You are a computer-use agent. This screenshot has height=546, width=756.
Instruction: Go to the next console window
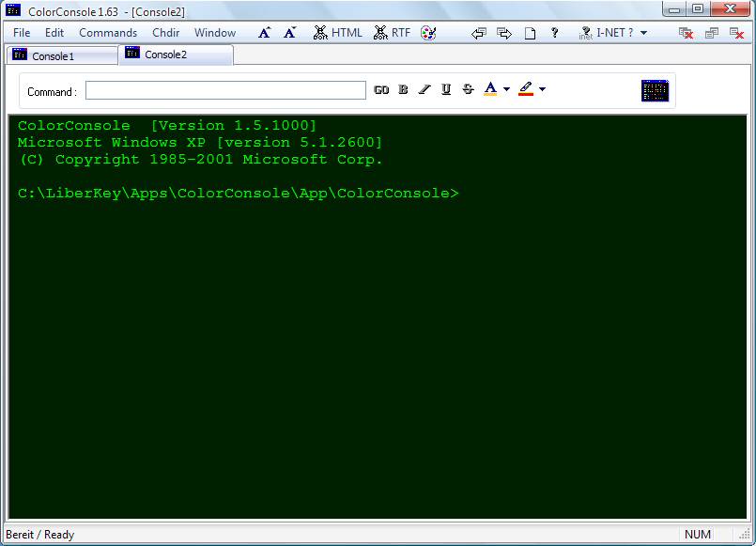(x=504, y=33)
